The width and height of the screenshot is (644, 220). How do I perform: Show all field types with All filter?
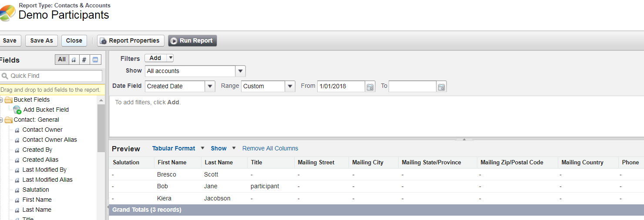[x=62, y=60]
